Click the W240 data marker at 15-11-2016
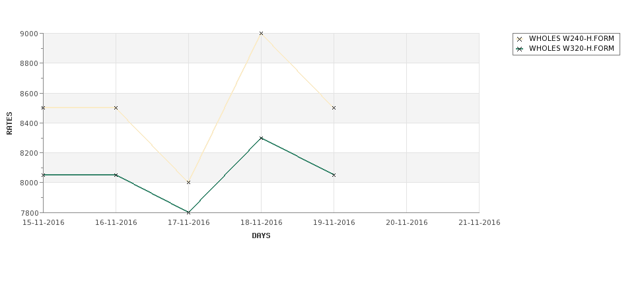The width and height of the screenshot is (644, 283). [43, 108]
